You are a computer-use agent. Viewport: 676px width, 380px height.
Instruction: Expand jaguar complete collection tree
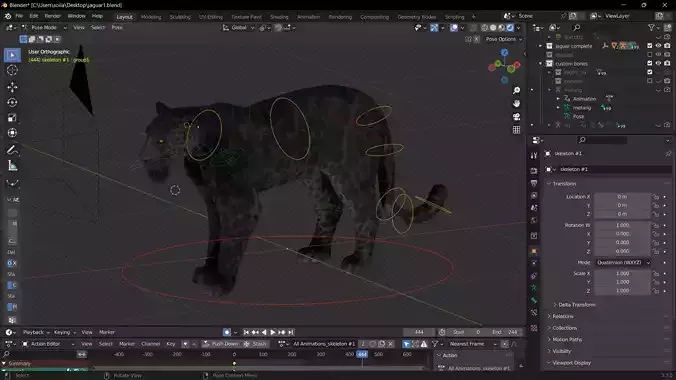(x=541, y=46)
